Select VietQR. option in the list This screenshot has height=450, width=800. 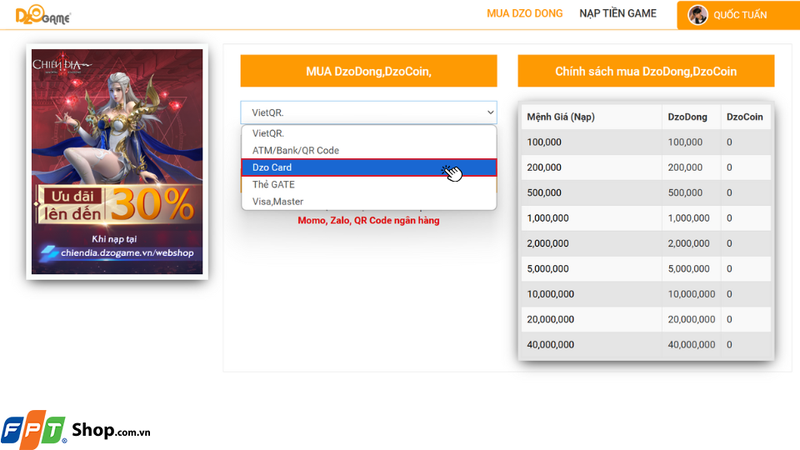[x=368, y=133]
